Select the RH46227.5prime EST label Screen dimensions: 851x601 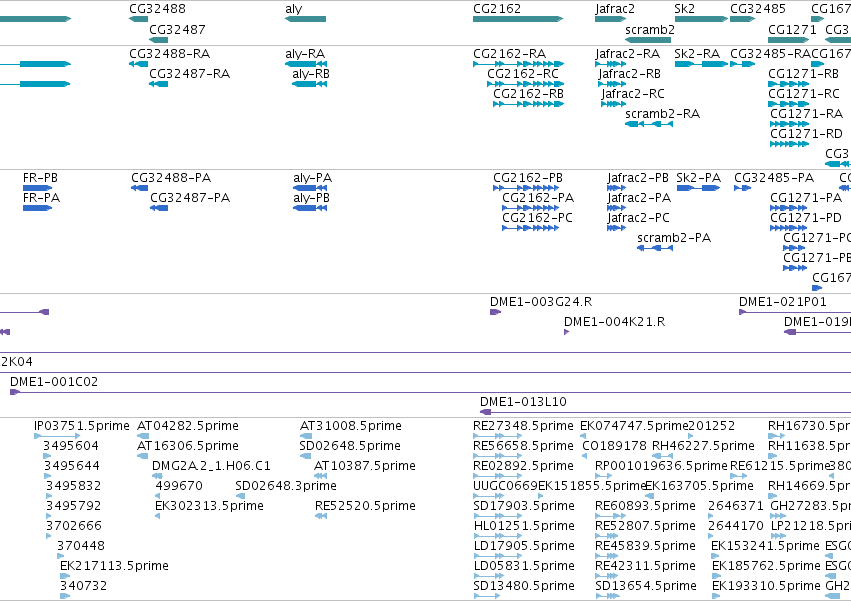(703, 446)
